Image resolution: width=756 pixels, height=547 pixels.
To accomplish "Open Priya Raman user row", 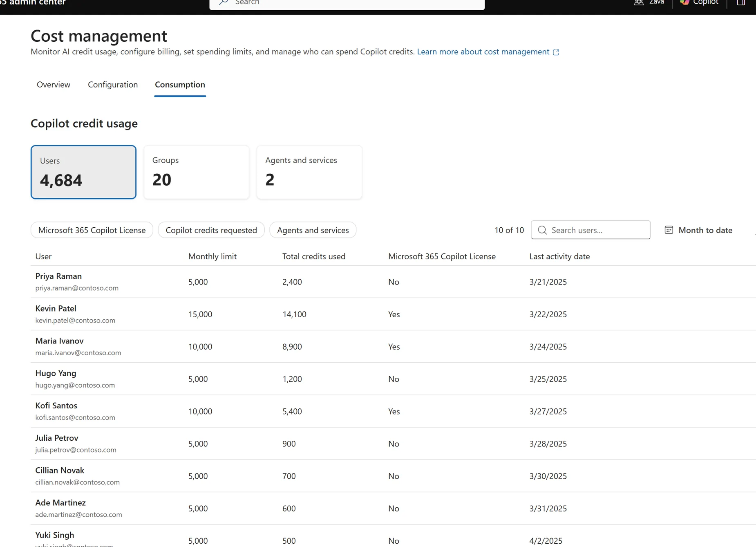I will (393, 282).
